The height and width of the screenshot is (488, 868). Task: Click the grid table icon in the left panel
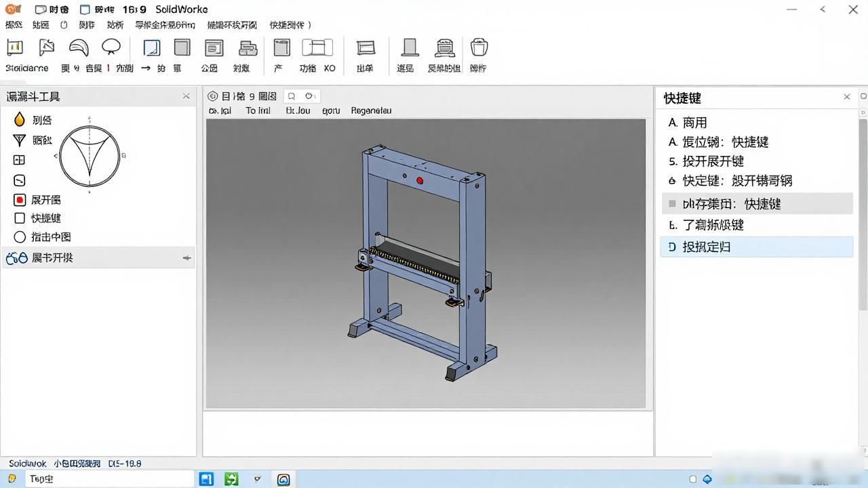pos(19,160)
